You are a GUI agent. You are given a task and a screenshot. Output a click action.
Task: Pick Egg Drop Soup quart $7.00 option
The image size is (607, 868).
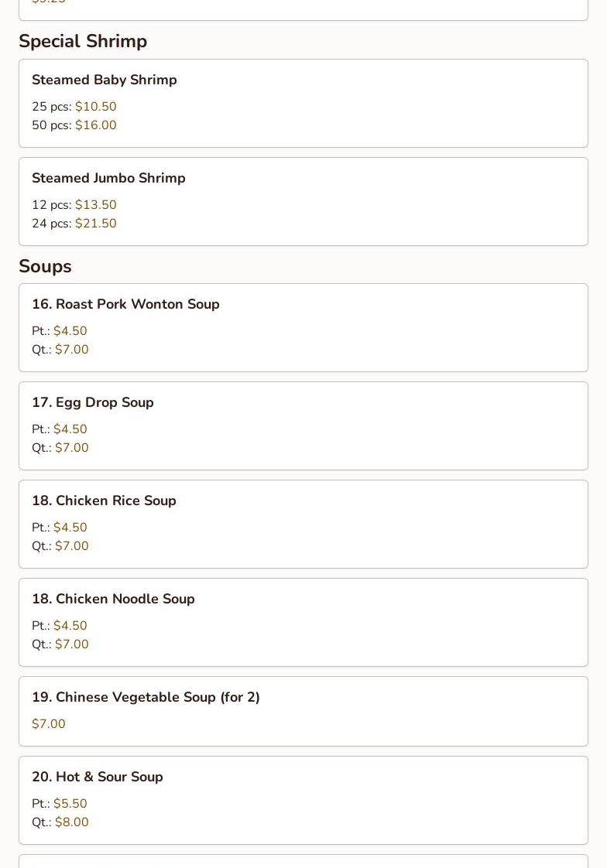coord(71,448)
